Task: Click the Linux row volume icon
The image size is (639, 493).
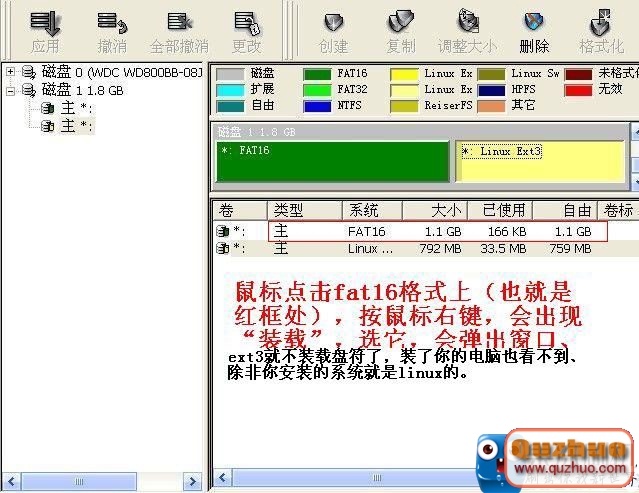Action: pos(223,248)
